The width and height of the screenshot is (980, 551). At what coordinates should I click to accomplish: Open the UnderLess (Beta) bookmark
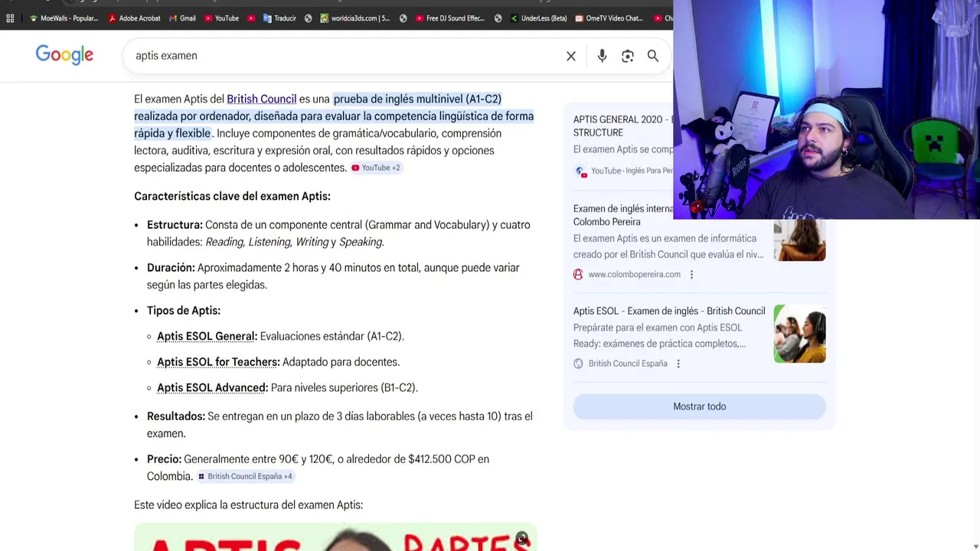pyautogui.click(x=539, y=18)
